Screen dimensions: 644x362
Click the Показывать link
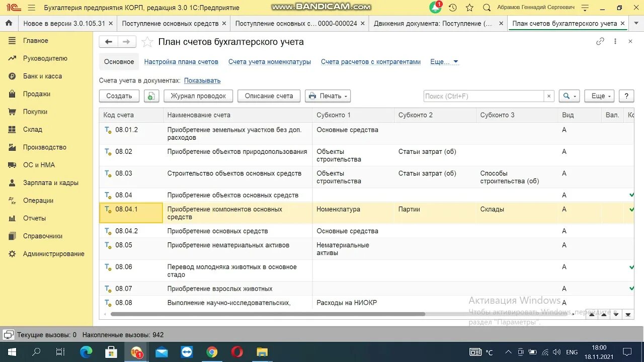point(202,80)
